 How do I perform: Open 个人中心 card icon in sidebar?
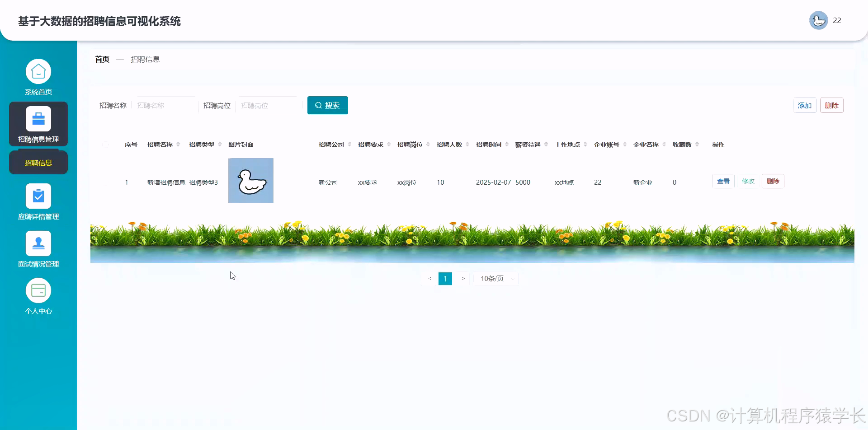38,290
